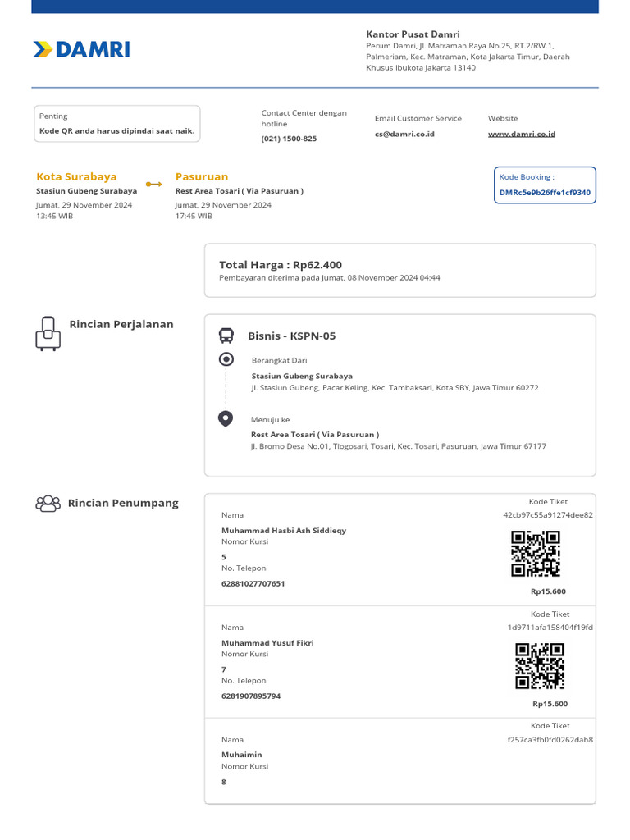This screenshot has height=840, width=630.
Task: Click the Pasuruan destination heading
Action: tap(202, 176)
